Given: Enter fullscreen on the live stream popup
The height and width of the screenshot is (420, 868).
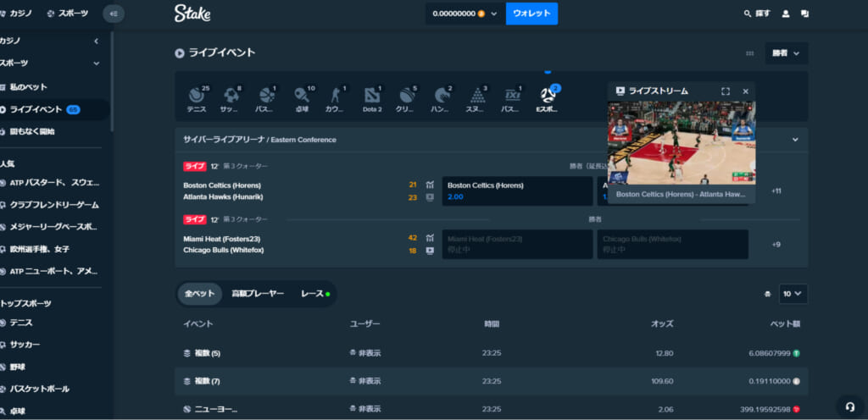Looking at the screenshot, I should point(726,91).
